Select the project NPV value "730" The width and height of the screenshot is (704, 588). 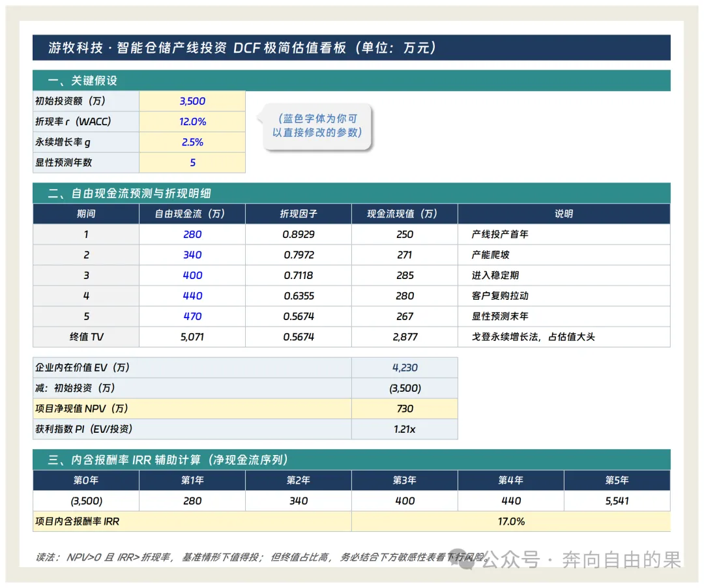pyautogui.click(x=405, y=409)
